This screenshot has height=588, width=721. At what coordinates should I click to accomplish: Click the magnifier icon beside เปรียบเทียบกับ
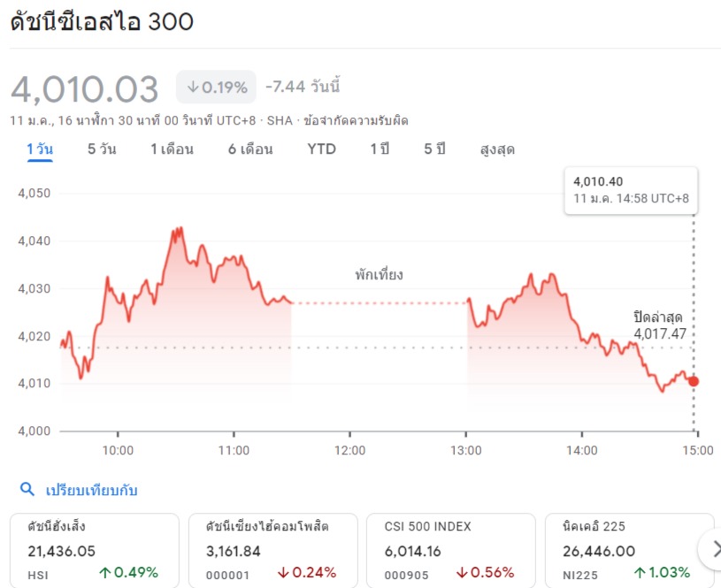27,490
